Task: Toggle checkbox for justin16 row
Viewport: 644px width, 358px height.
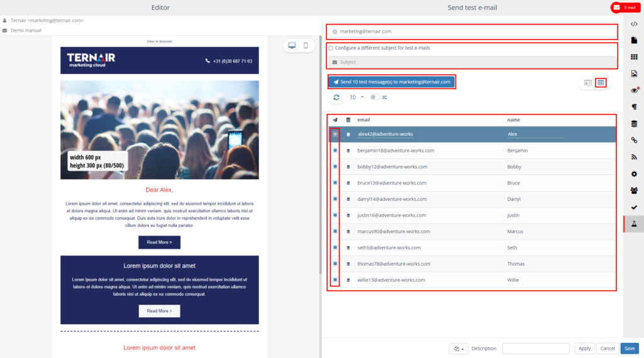Action: pyautogui.click(x=335, y=215)
